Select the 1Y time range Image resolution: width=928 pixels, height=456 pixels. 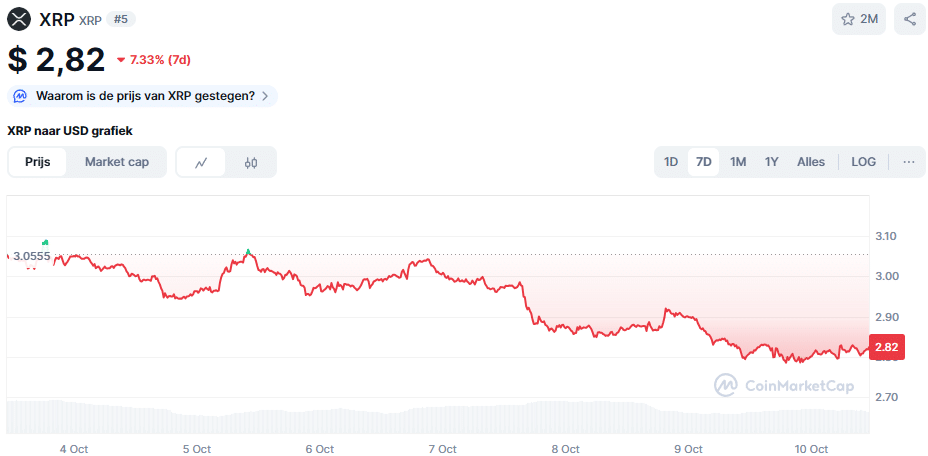pos(771,162)
